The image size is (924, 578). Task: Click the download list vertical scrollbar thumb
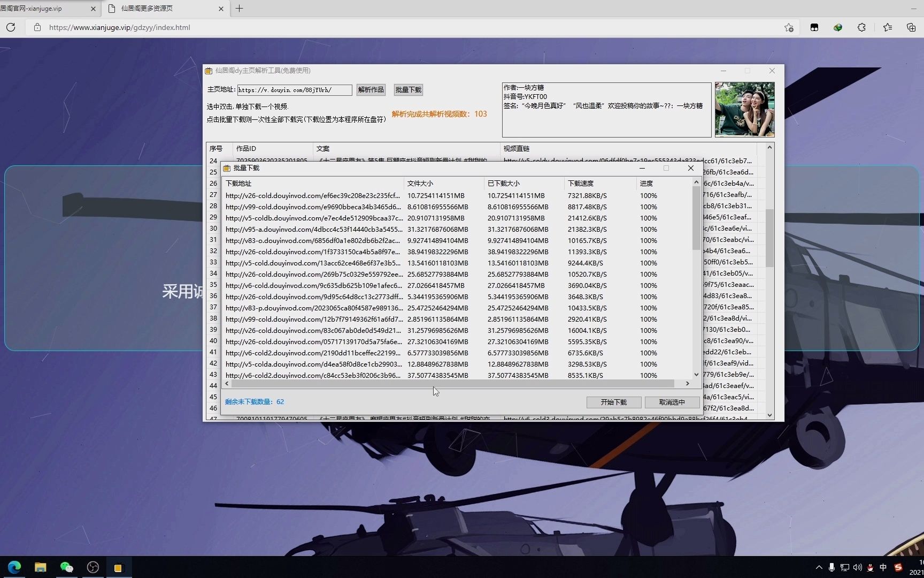[696, 218]
